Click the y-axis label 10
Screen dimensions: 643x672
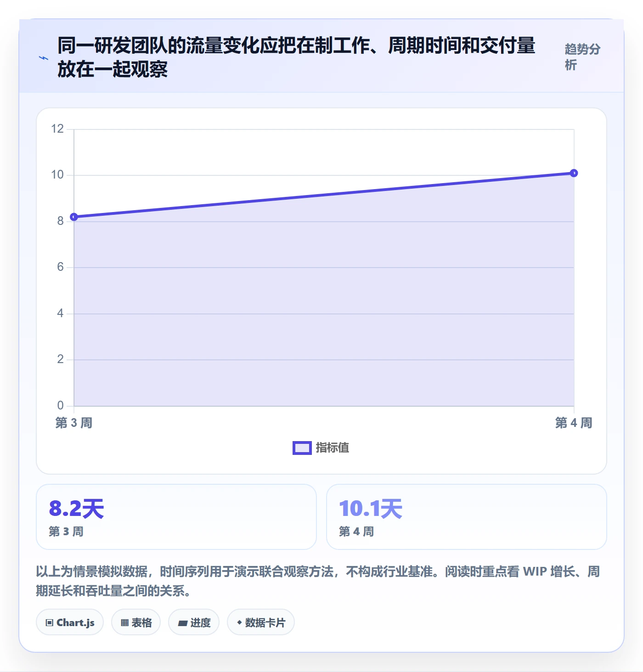click(x=57, y=175)
